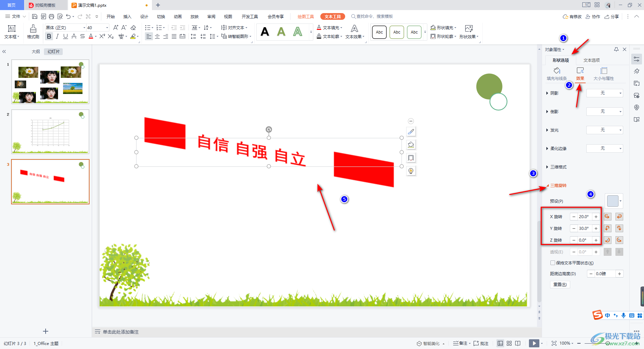Click the Y rotation value field
Screen dimensions: 644x349
pyautogui.click(x=585, y=229)
